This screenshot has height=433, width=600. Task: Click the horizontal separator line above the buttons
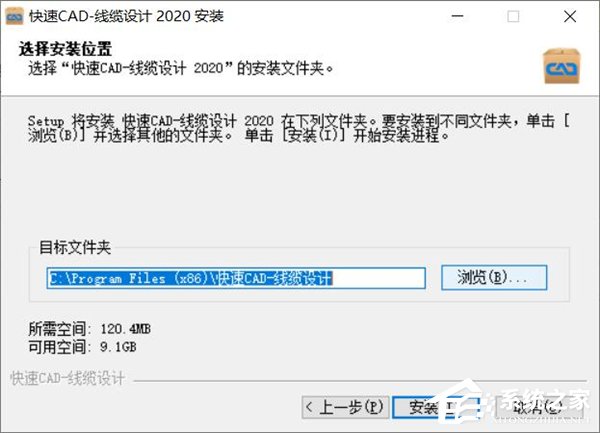pyautogui.click(x=360, y=381)
